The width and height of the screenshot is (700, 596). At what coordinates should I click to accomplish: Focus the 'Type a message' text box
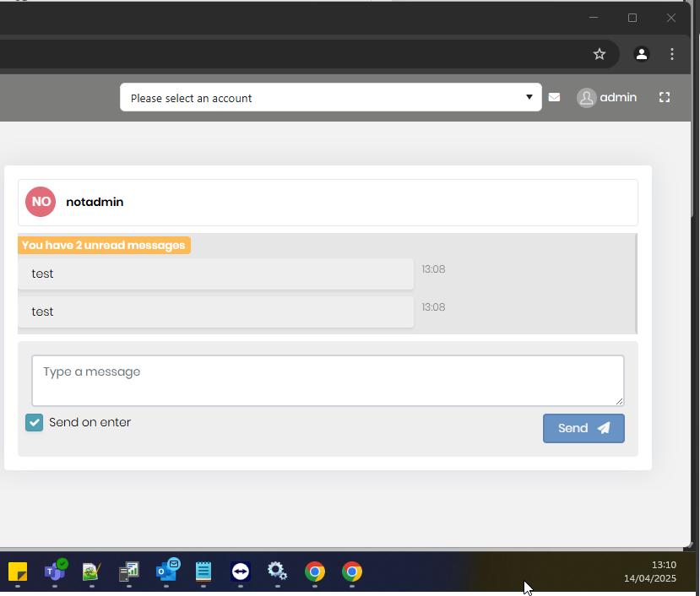point(328,381)
